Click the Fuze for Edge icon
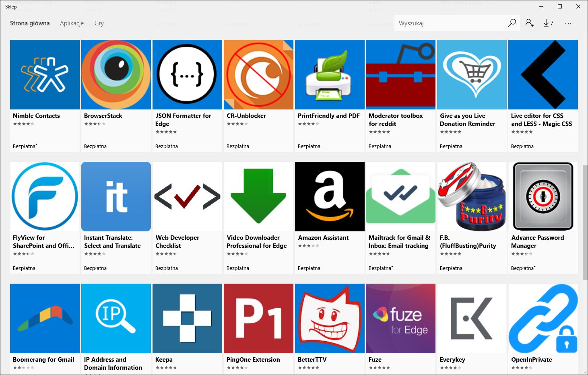 400,318
